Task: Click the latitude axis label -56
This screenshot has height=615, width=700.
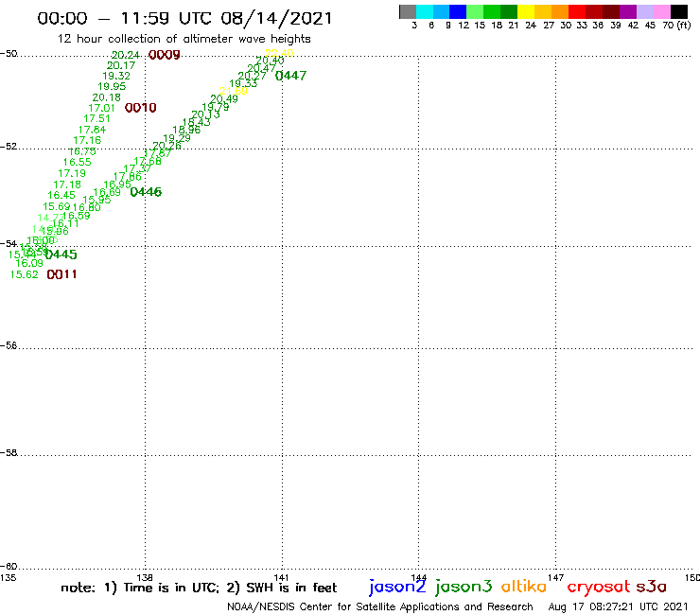Action: click(9, 345)
